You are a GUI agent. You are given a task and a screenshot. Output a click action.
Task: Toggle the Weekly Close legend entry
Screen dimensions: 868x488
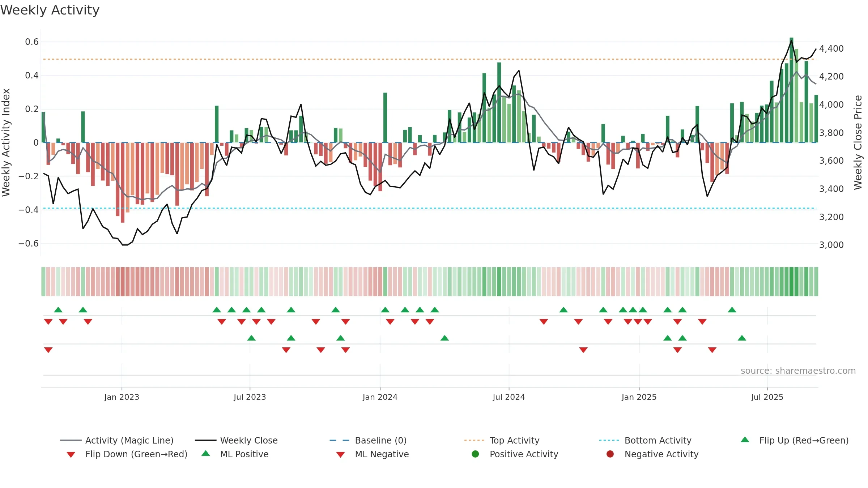coord(236,440)
